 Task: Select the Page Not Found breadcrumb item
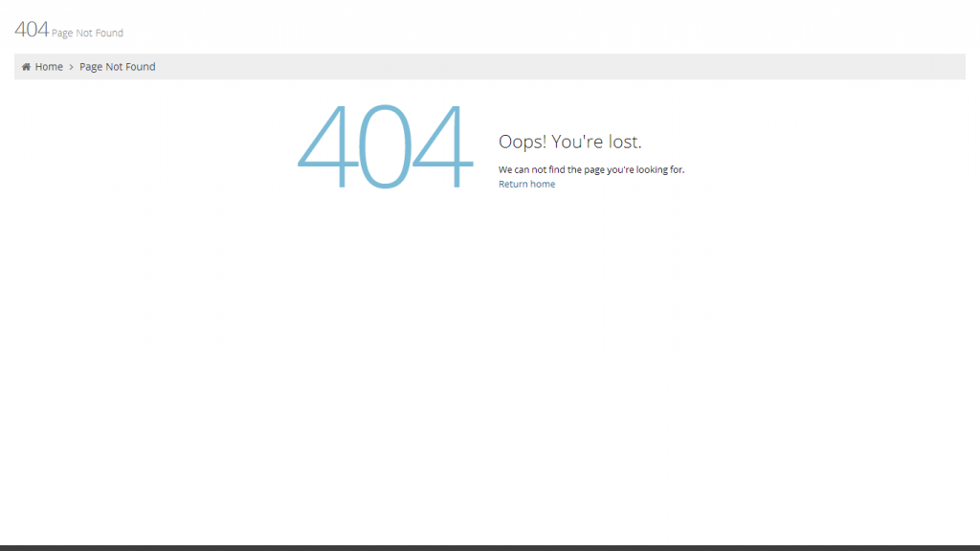click(118, 67)
